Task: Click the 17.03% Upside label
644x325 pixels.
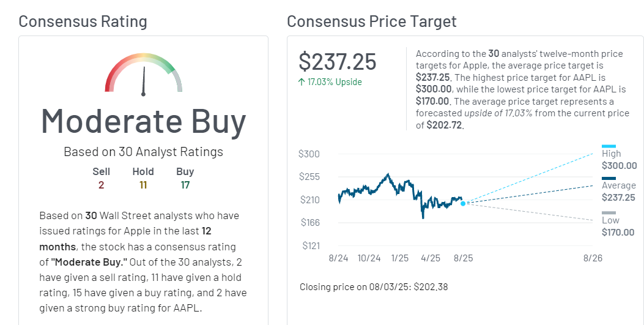Action: [x=335, y=82]
